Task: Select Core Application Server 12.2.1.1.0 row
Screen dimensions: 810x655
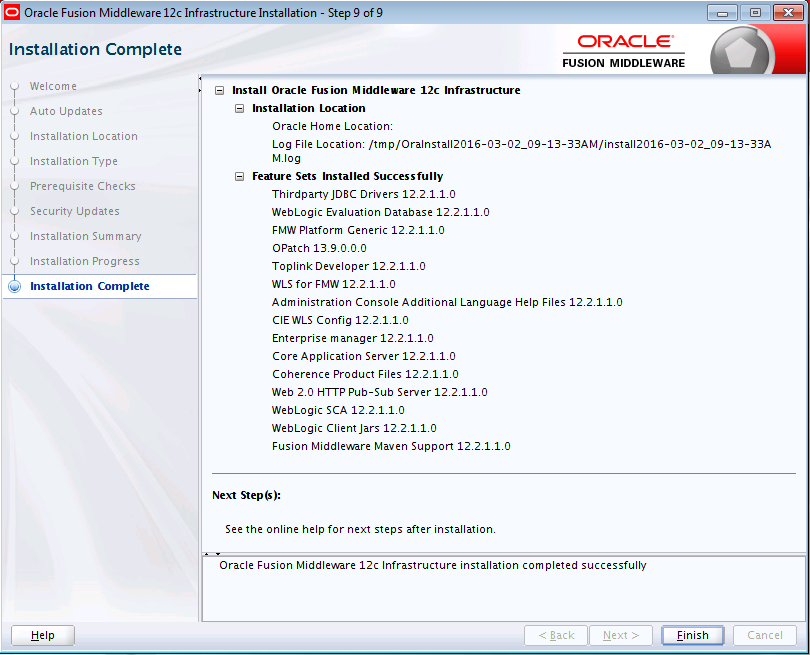Action: coord(364,356)
